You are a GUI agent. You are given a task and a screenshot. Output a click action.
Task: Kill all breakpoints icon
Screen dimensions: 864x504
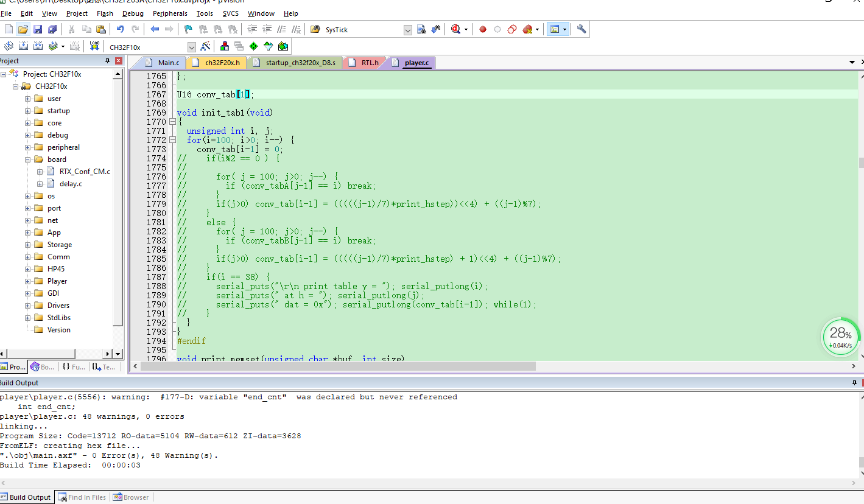[x=527, y=29]
